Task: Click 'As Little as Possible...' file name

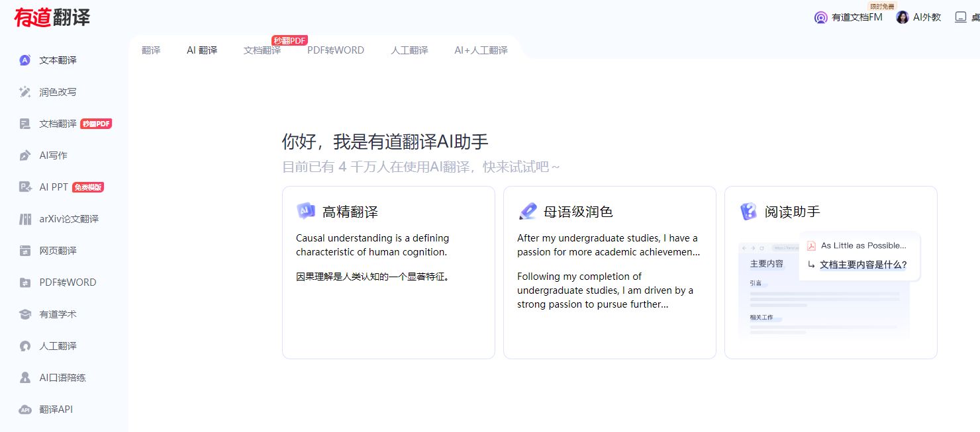Action: 863,245
